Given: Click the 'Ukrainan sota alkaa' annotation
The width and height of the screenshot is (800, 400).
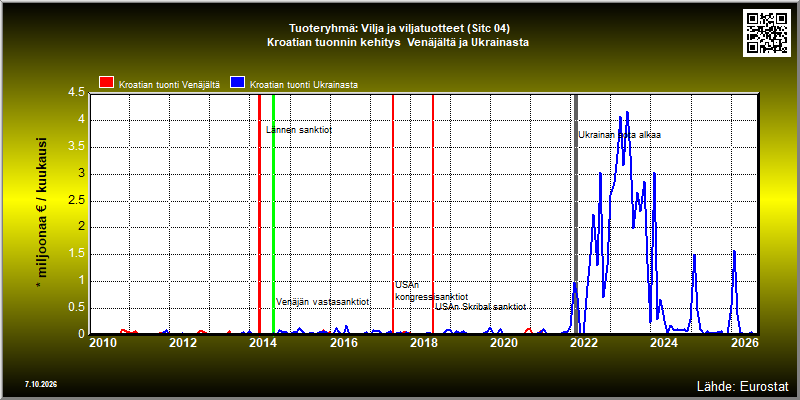Looking at the screenshot, I should 619,135.
